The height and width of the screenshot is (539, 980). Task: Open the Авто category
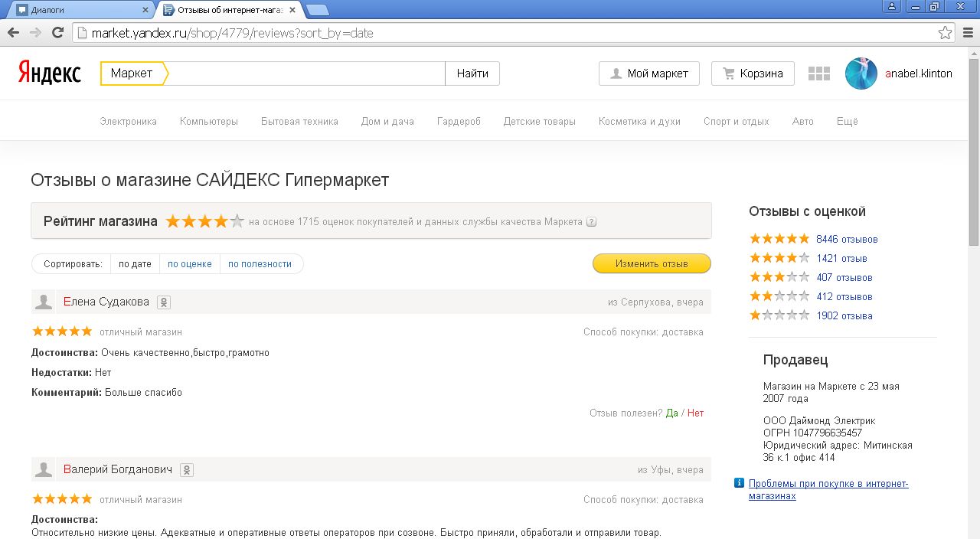[x=803, y=121]
